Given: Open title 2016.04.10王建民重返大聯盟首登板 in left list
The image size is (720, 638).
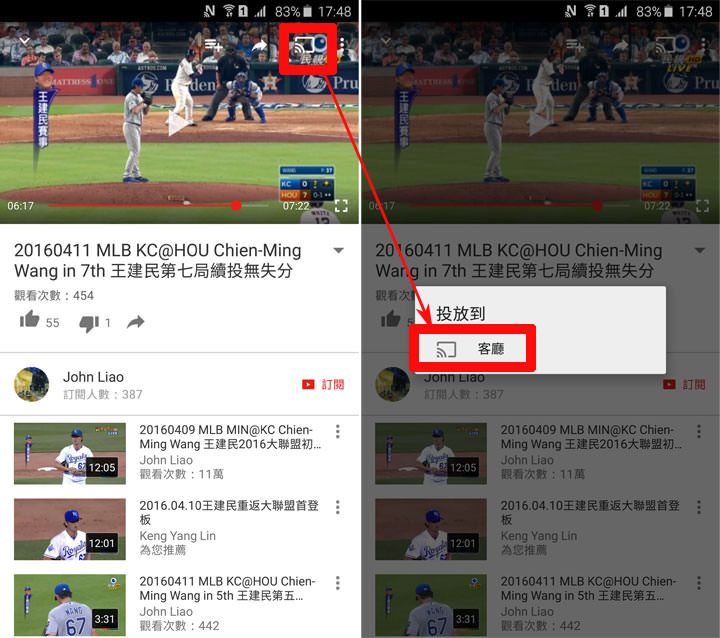Looking at the screenshot, I should (x=229, y=513).
